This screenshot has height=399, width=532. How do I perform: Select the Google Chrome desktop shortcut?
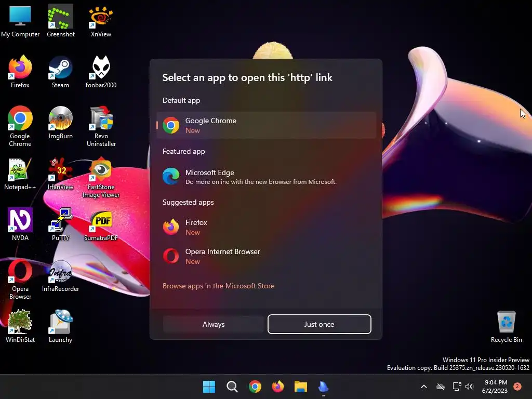[x=20, y=126]
